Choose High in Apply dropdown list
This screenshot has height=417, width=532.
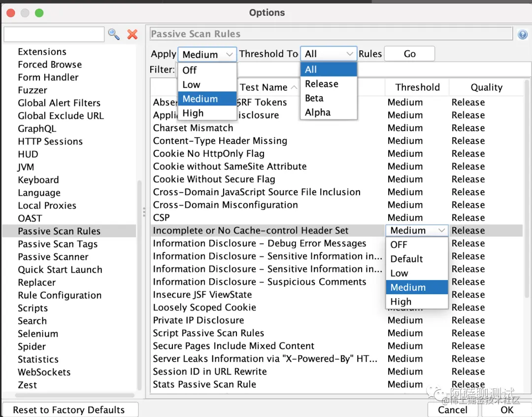(207, 113)
